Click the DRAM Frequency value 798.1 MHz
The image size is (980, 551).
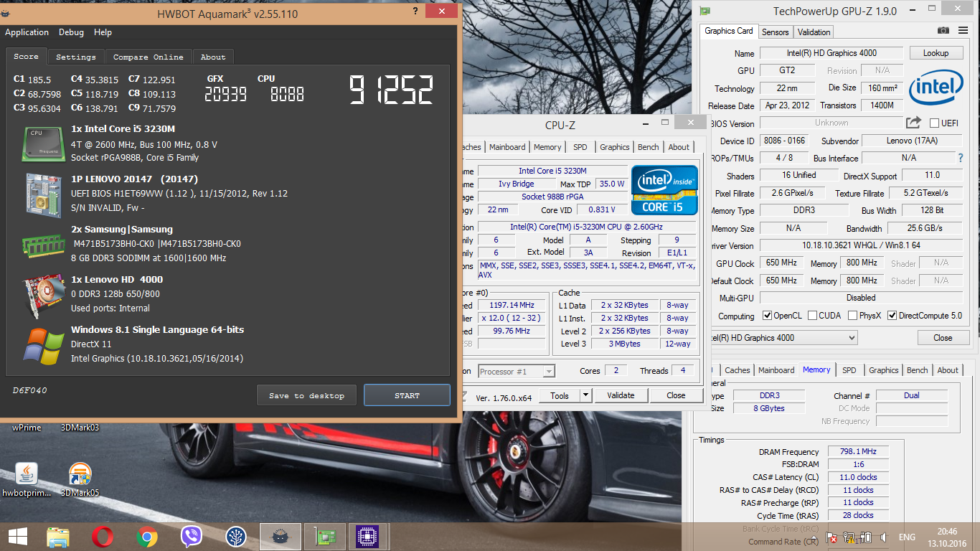click(857, 452)
